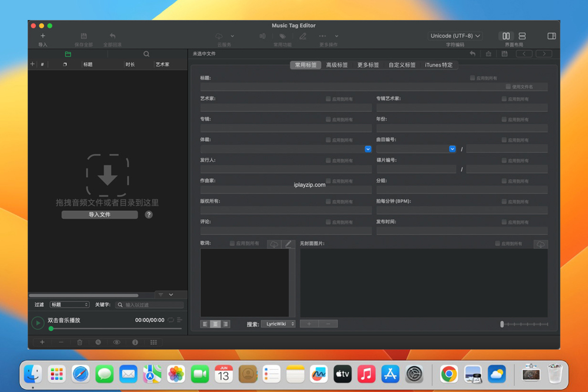Image resolution: width=588 pixels, height=392 pixels.
Task: Click the 导入 plus icon in toolbar
Action: [43, 36]
